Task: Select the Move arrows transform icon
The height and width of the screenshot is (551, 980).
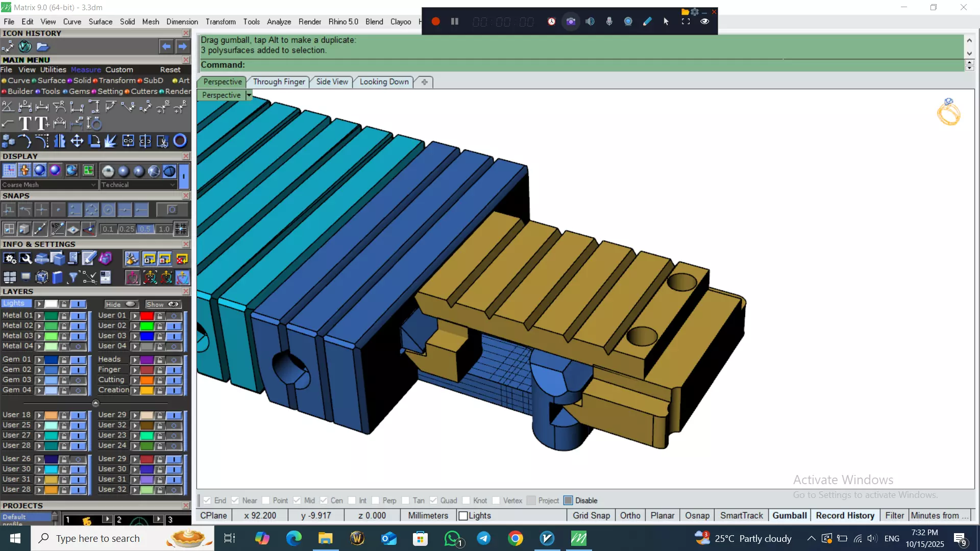Action: pos(77,141)
